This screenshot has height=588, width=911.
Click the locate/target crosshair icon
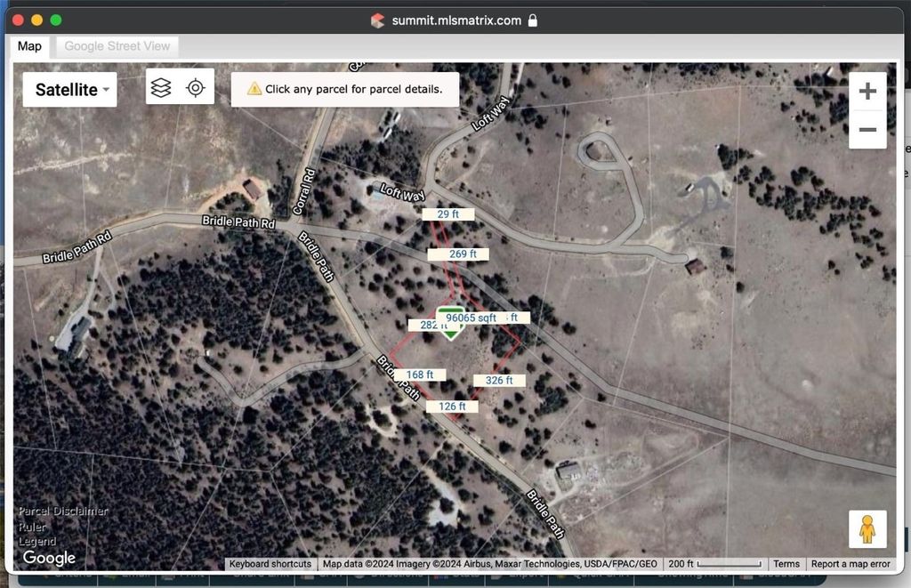click(x=196, y=87)
